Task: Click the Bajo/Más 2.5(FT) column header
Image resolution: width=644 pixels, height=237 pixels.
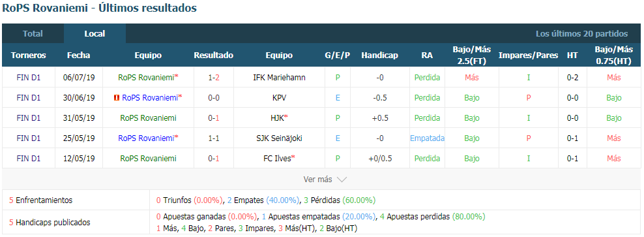Action: pos(472,55)
